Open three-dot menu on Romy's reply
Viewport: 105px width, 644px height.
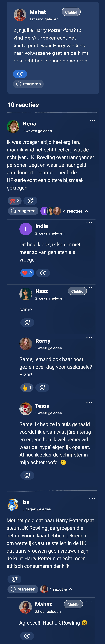click(x=89, y=337)
